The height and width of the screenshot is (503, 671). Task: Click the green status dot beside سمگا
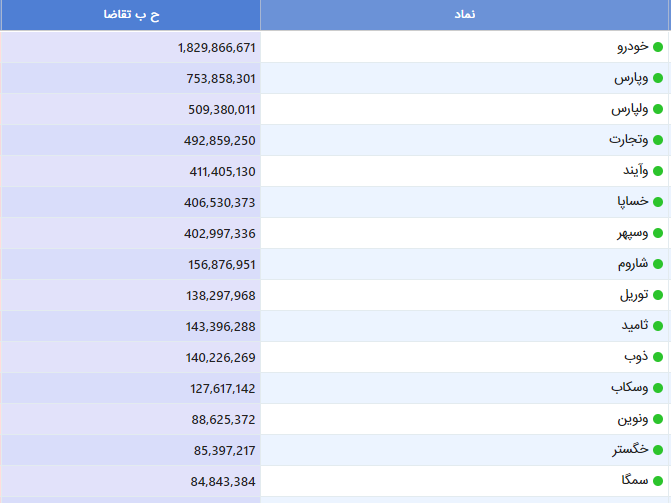click(x=657, y=481)
